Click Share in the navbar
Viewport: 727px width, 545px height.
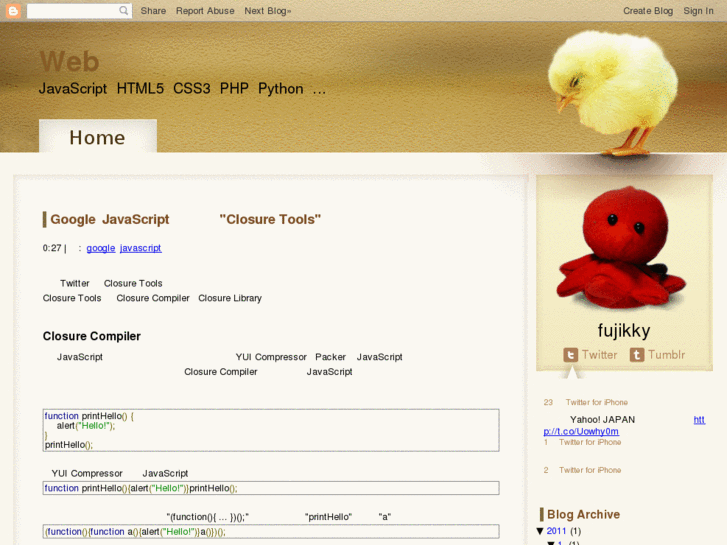click(x=153, y=11)
